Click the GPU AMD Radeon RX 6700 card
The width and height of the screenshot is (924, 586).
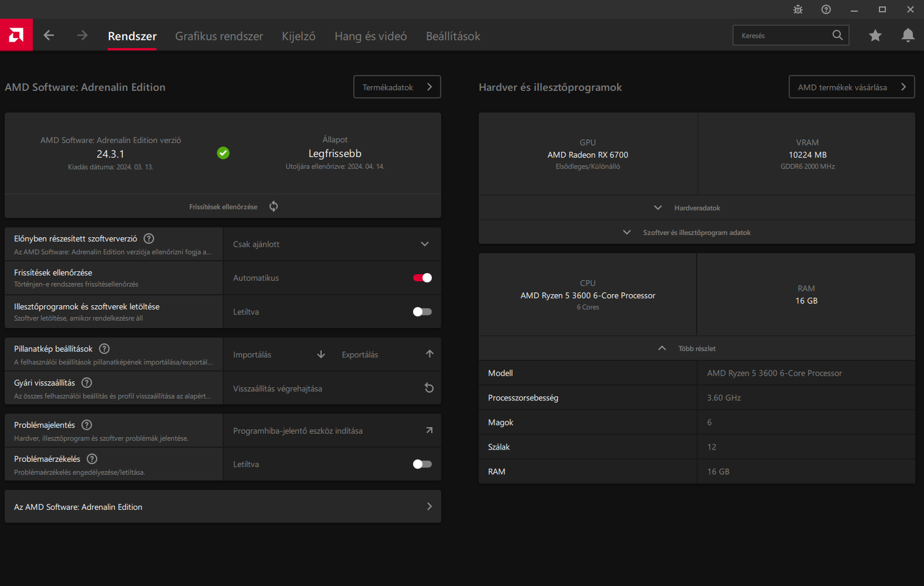click(588, 154)
